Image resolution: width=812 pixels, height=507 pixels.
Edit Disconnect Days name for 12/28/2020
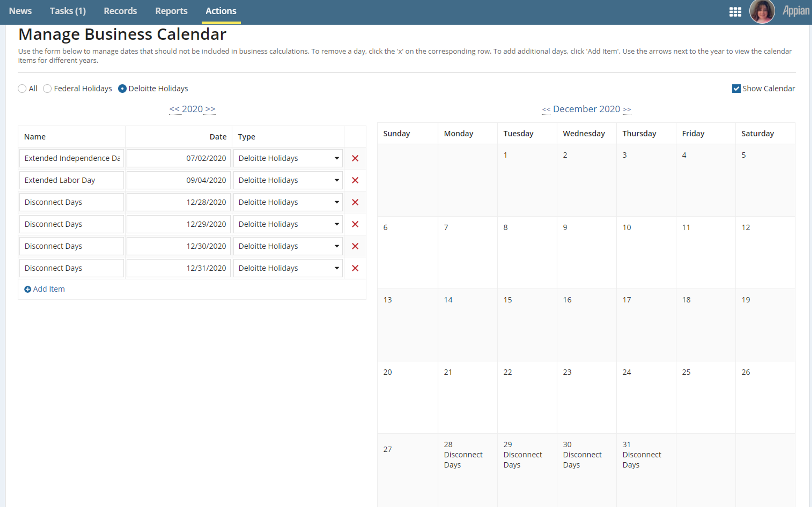pyautogui.click(x=72, y=202)
